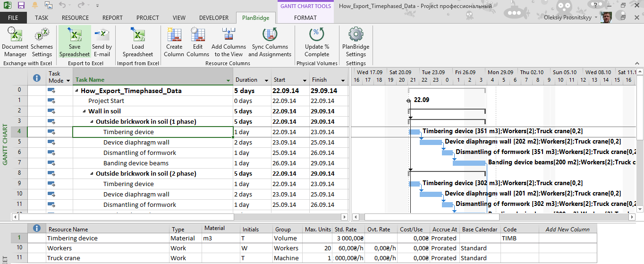This screenshot has height=264, width=644.
Task: Click Max. Units column header
Action: pos(318,229)
